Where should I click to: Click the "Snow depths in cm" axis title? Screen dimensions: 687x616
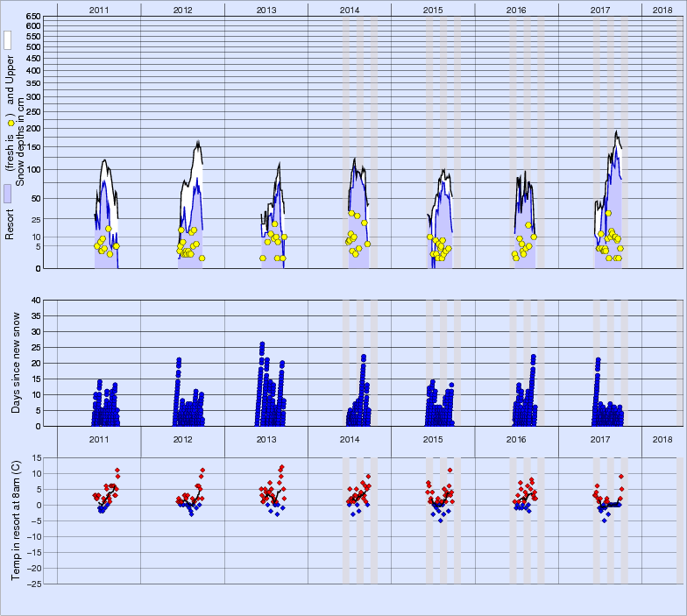point(21,131)
